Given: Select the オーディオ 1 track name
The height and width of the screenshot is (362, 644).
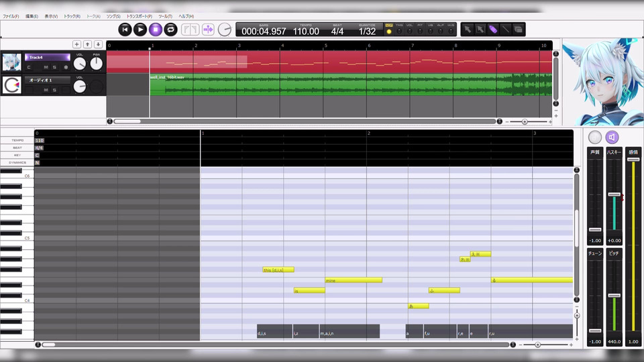Looking at the screenshot, I should click(x=47, y=80).
